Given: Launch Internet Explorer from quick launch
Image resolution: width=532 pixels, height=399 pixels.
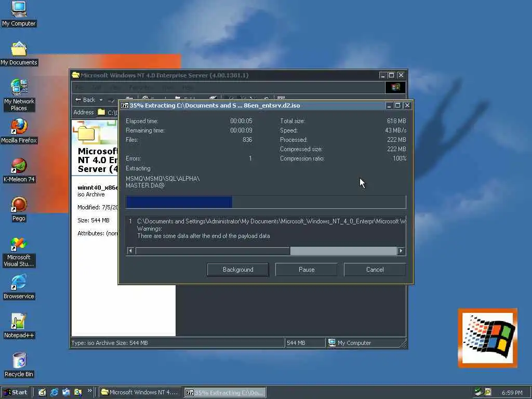Looking at the screenshot, I should point(54,392).
